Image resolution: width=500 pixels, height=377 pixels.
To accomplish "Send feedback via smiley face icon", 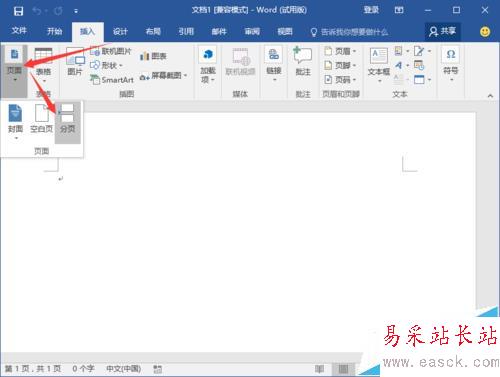I will click(x=485, y=32).
